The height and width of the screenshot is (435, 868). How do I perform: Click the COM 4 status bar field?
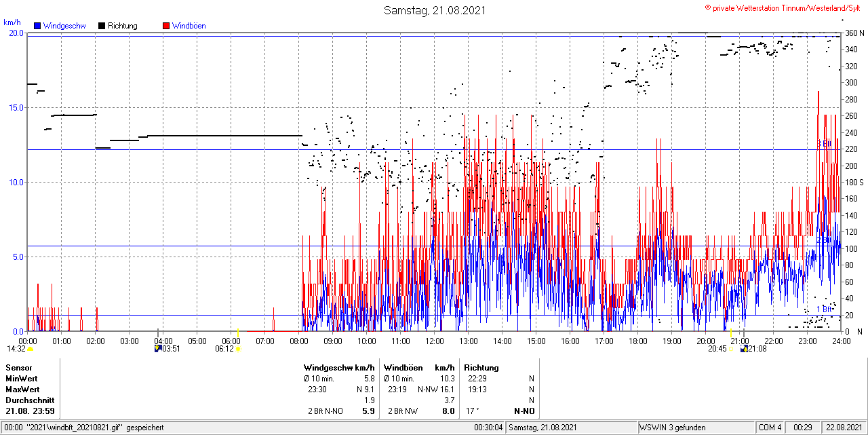tap(770, 428)
